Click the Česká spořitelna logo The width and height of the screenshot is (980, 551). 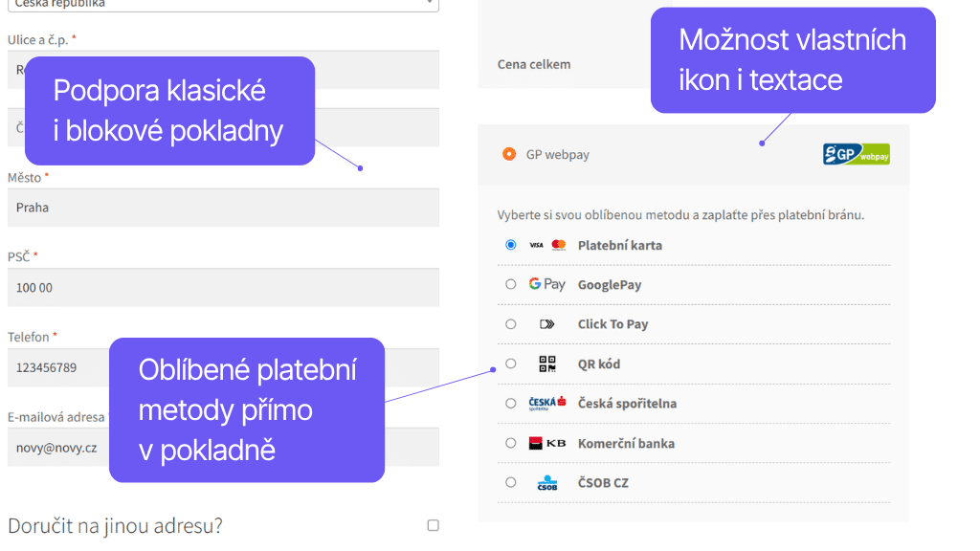click(x=546, y=403)
